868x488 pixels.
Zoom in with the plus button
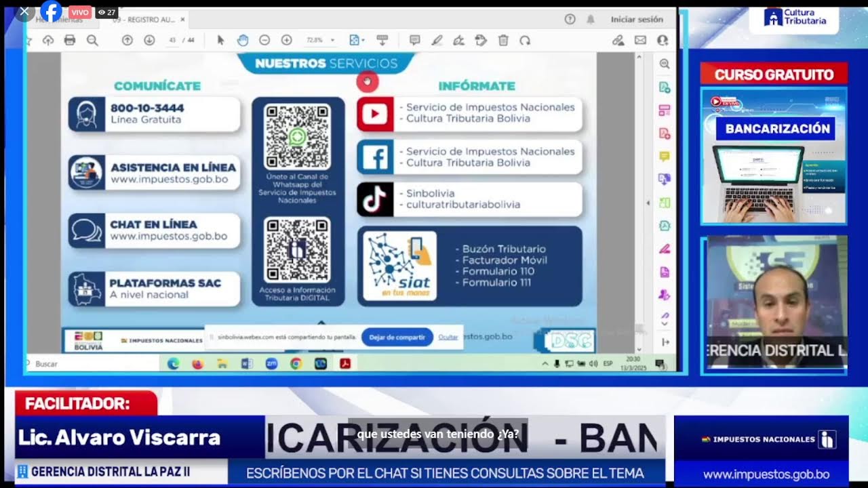(x=286, y=41)
